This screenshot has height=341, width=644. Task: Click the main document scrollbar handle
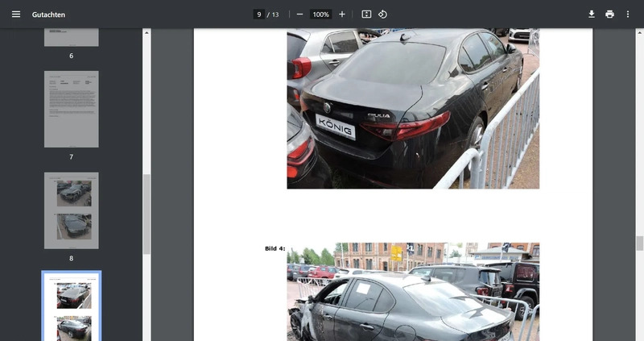pos(639,243)
